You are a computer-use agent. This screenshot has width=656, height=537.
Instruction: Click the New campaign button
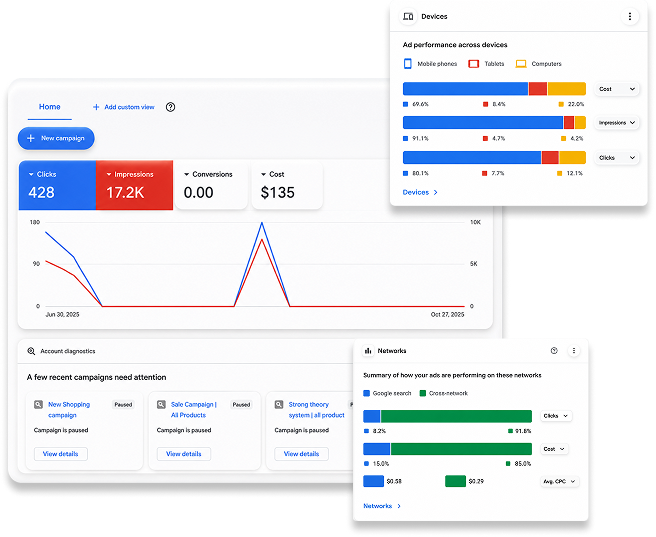point(56,138)
